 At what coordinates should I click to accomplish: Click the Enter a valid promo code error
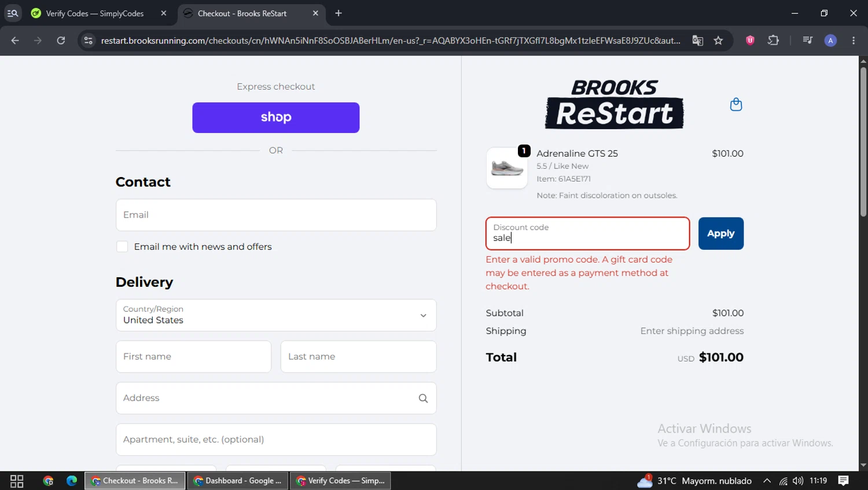click(579, 273)
